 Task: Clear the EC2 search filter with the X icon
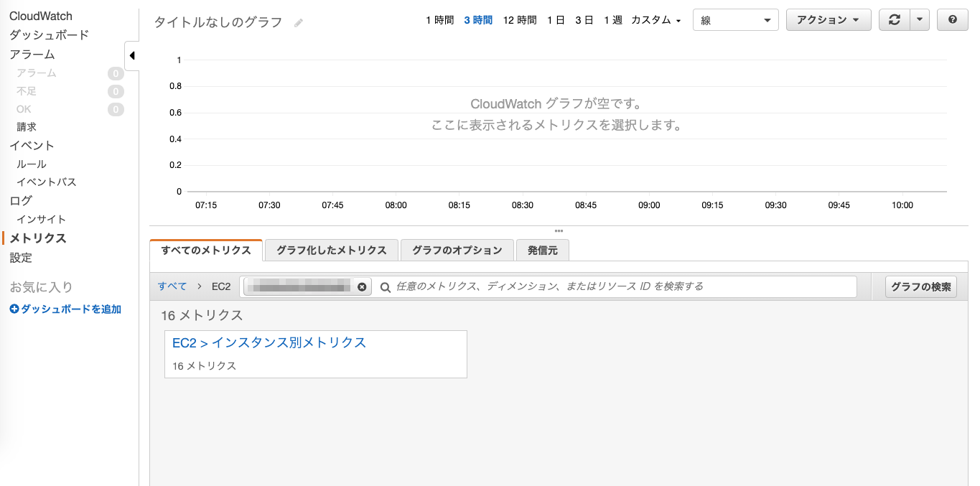(363, 286)
